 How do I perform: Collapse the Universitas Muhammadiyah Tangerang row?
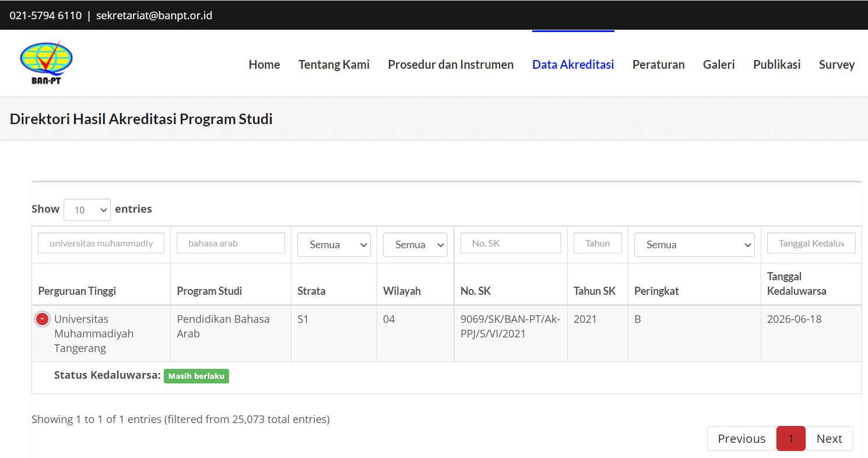tap(42, 319)
